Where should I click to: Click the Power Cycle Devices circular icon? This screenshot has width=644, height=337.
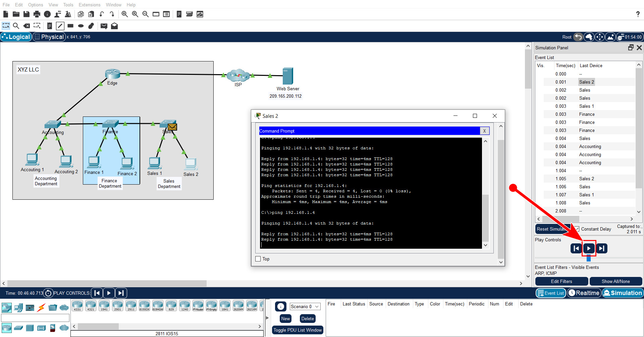coord(48,293)
